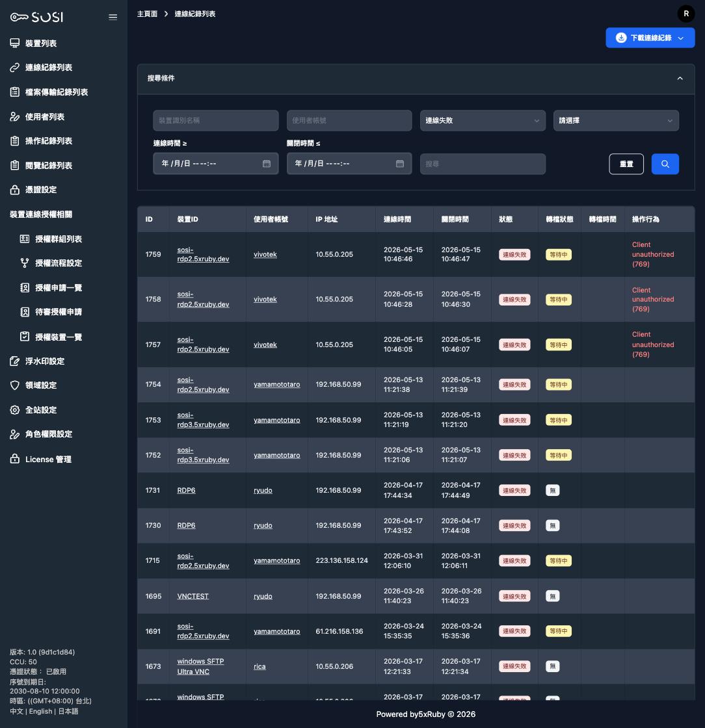Open device link RDP6 in row 1731

(186, 490)
